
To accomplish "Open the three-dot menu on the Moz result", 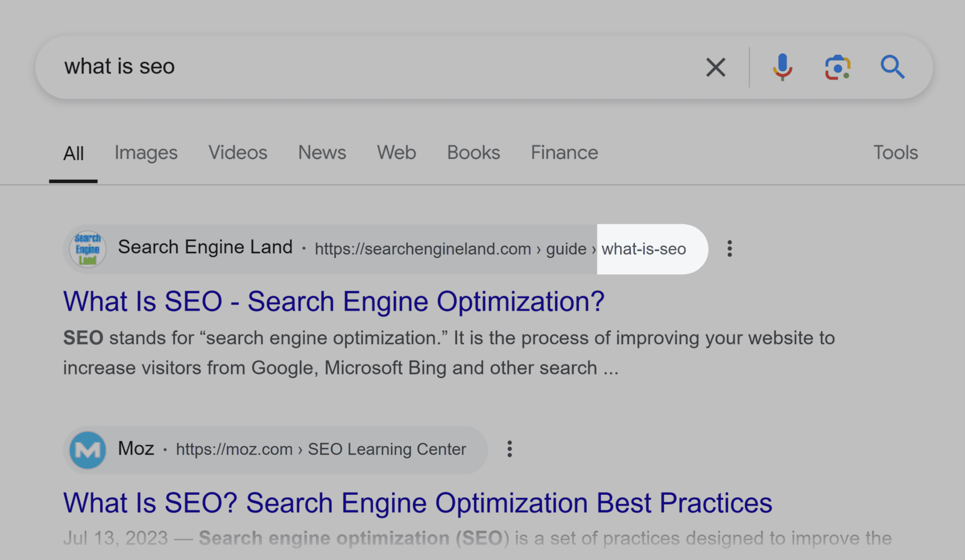I will 510,448.
